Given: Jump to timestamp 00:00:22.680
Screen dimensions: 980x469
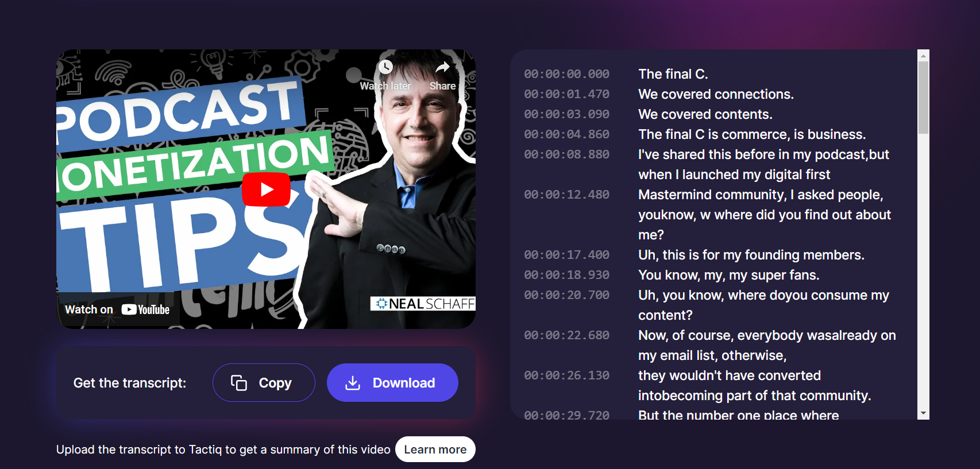Looking at the screenshot, I should click(x=566, y=335).
